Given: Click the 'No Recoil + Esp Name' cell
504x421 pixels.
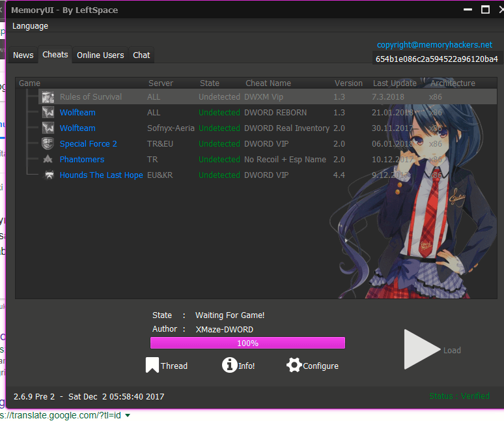Looking at the screenshot, I should (x=285, y=160).
